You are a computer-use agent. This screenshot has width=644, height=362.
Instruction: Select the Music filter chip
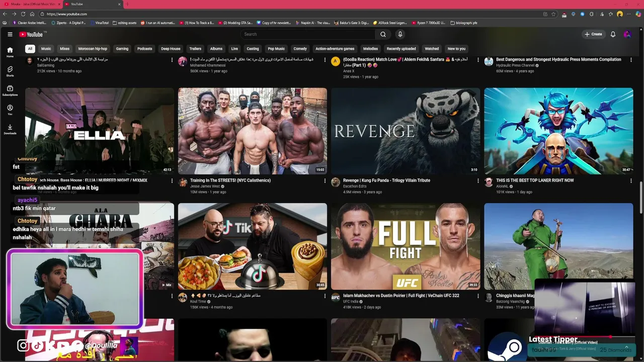tap(46, 49)
